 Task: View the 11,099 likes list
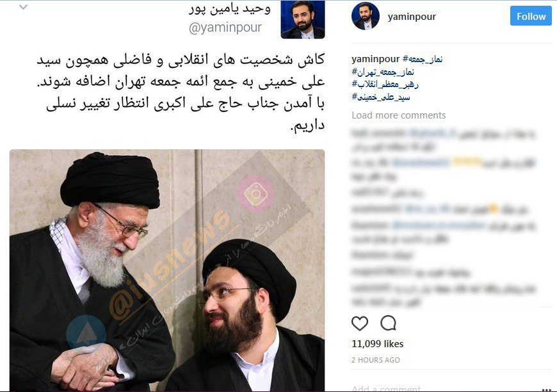pyautogui.click(x=377, y=344)
